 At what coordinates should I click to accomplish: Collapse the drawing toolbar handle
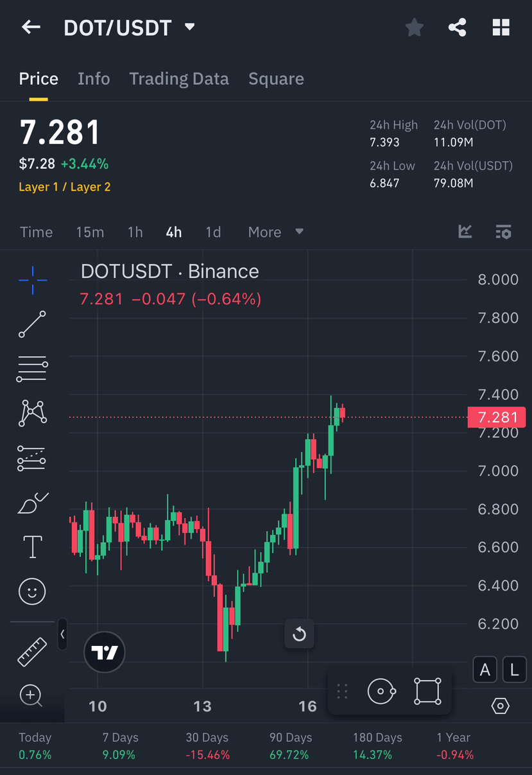(62, 634)
